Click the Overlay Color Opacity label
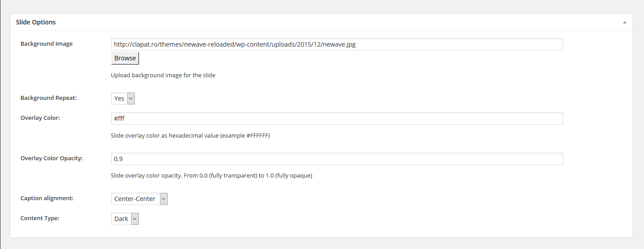Viewport: 644px width, 249px height. pos(52,158)
